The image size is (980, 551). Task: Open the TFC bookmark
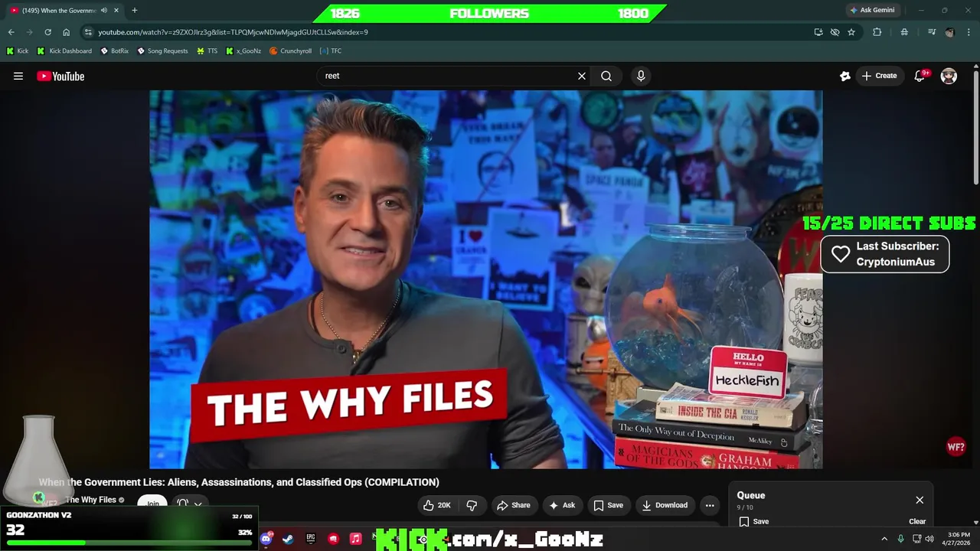[331, 51]
